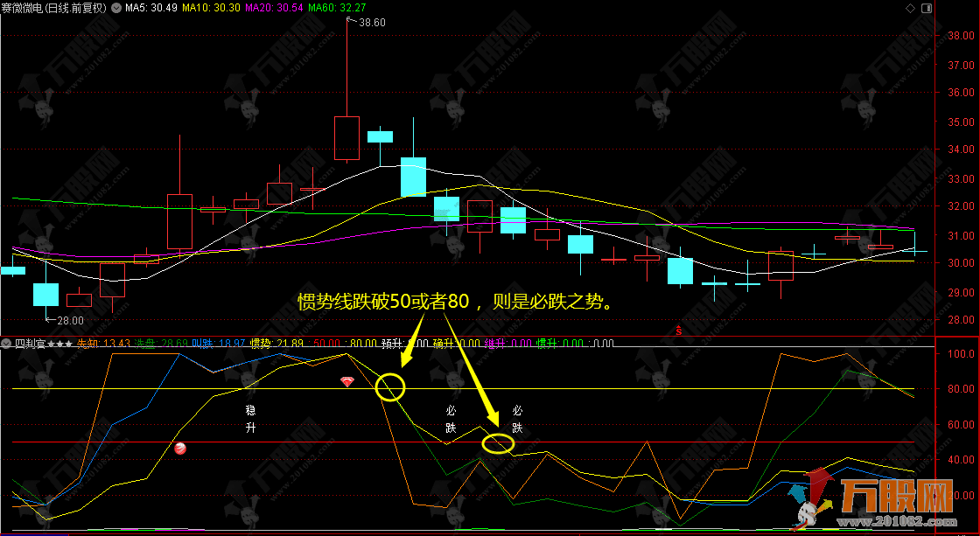Click the 赛微微电(日线.前复权) chart title
Image resolution: width=980 pixels, height=536 pixels.
(54, 8)
